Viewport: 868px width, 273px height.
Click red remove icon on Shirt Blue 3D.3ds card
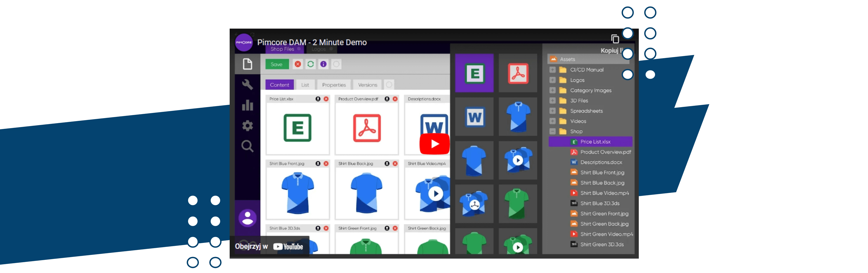pos(326,228)
